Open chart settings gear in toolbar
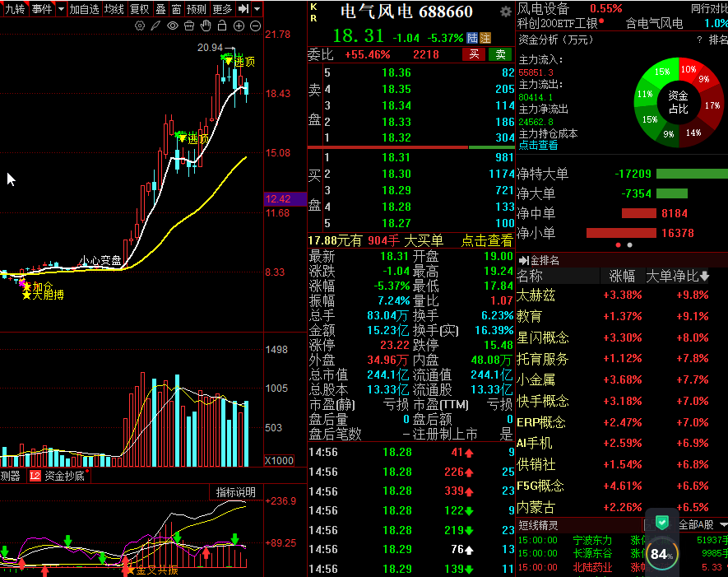728x577 pixels. (x=139, y=26)
